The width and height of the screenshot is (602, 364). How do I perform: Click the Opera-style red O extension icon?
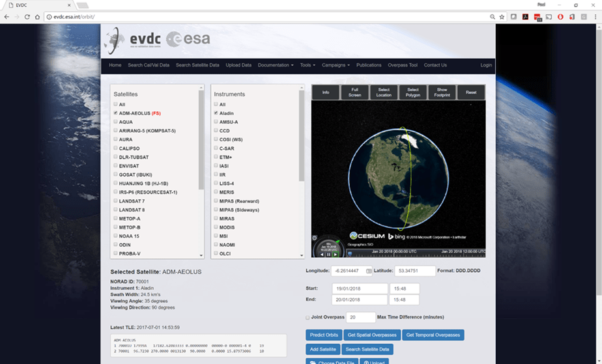point(560,17)
